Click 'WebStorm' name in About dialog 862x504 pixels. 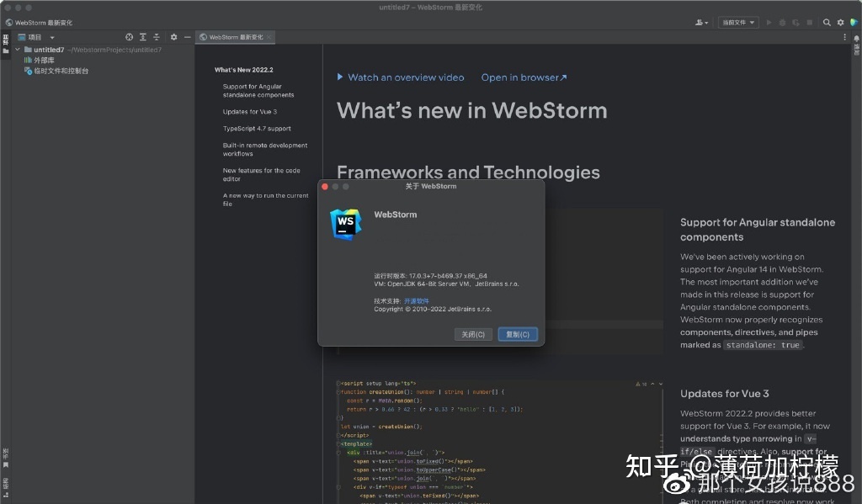396,215
